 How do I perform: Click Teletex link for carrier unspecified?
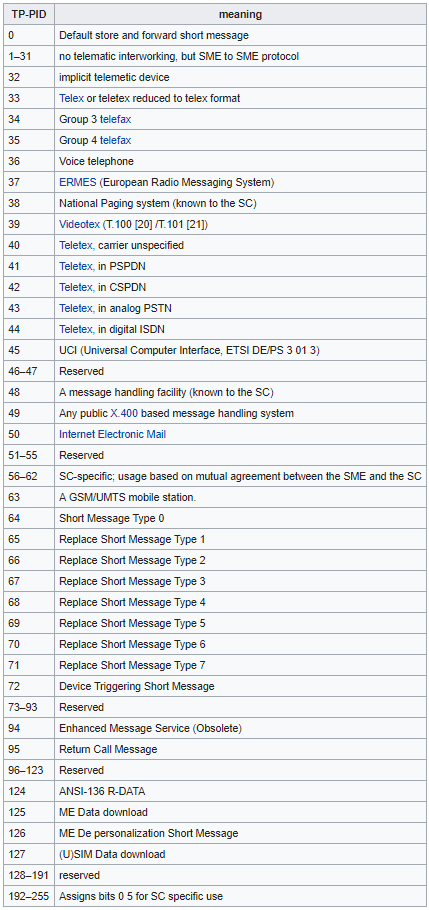click(x=76, y=245)
